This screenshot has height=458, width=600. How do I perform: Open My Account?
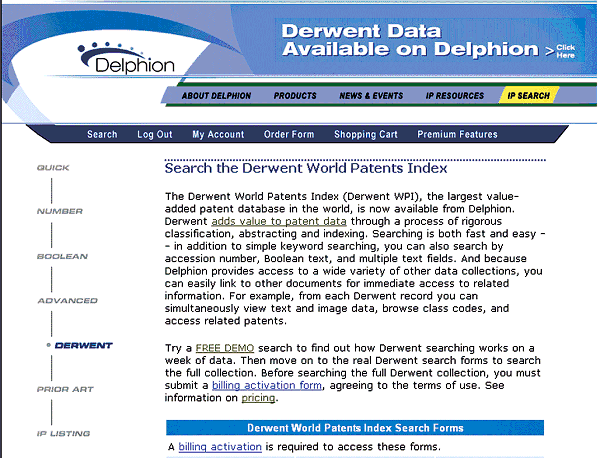coord(218,134)
